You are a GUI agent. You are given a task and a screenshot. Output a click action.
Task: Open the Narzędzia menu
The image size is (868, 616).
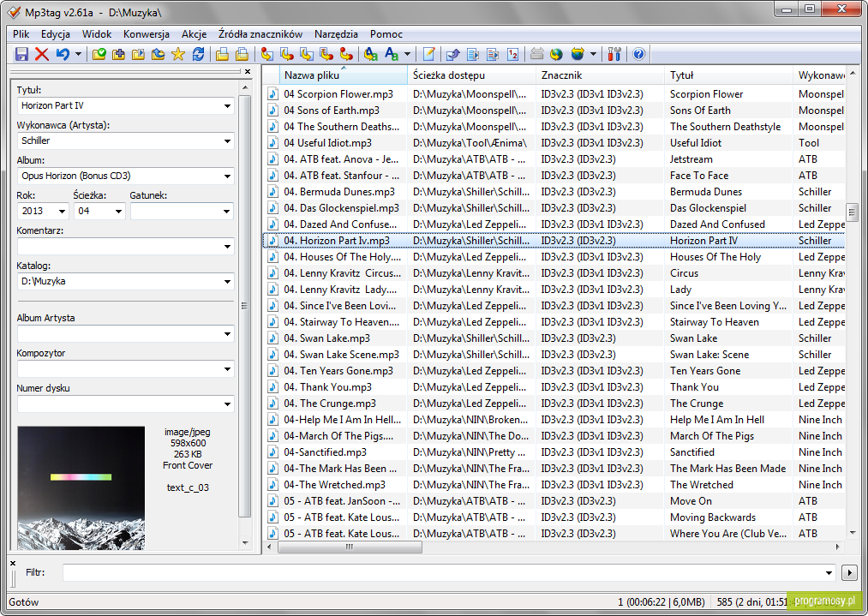pyautogui.click(x=336, y=34)
